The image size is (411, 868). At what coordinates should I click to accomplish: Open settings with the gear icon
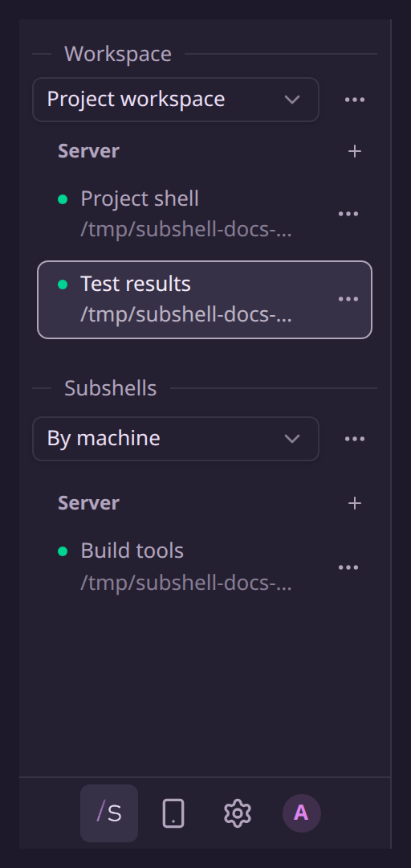point(238,813)
